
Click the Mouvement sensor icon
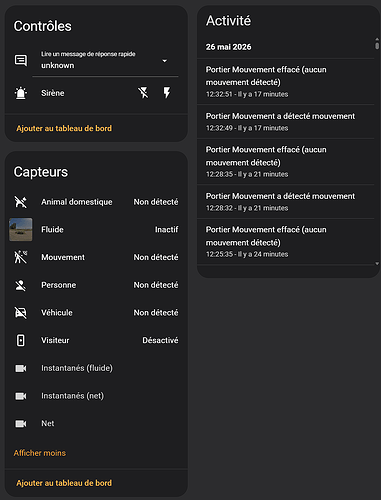coord(21,257)
